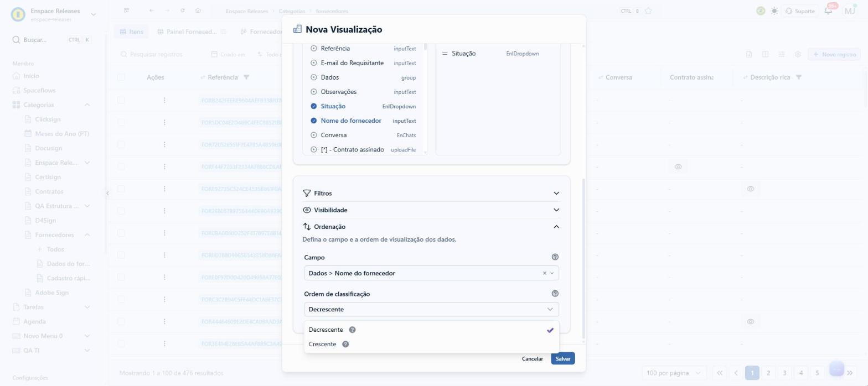The width and height of the screenshot is (868, 386).
Task: Add the Observações field
Action: (314, 92)
